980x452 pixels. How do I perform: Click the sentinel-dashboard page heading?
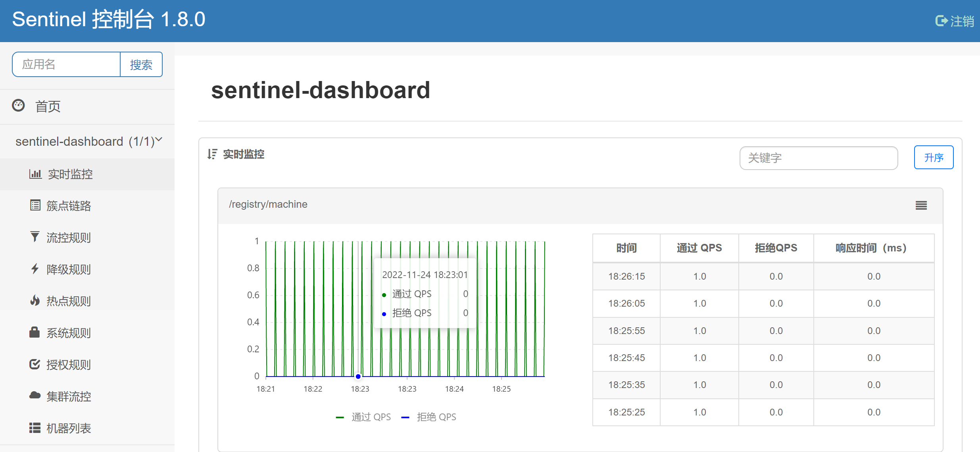(x=321, y=90)
